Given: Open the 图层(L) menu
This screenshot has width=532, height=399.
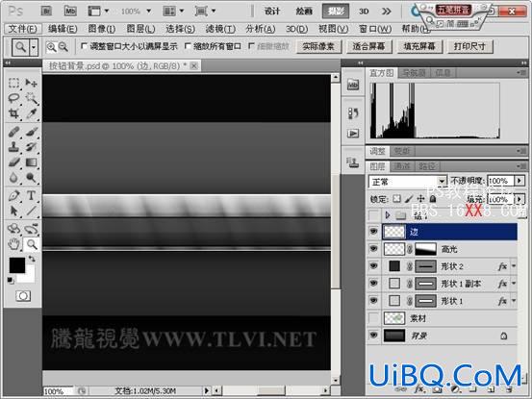Looking at the screenshot, I should tap(140, 29).
